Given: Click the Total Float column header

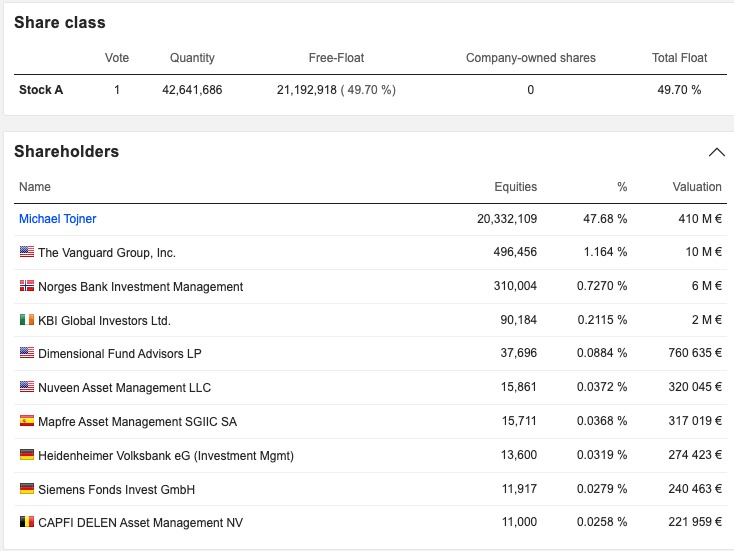Looking at the screenshot, I should pos(679,58).
